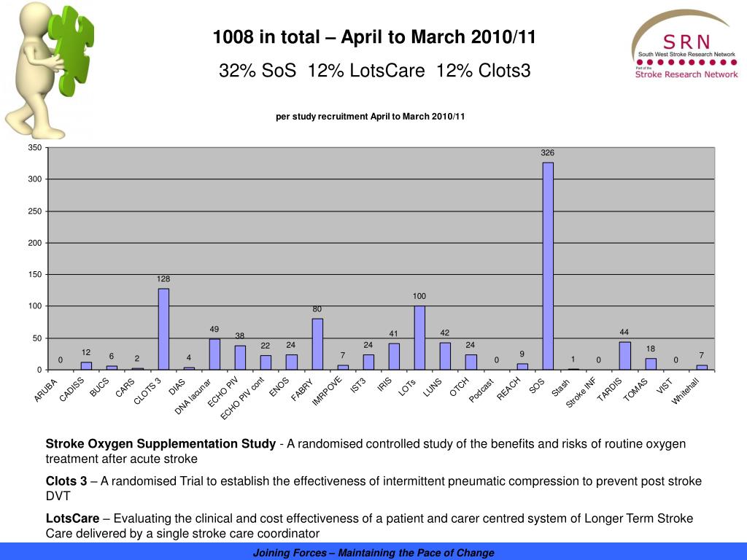Click the y-axis tick label "250"

click(x=35, y=211)
